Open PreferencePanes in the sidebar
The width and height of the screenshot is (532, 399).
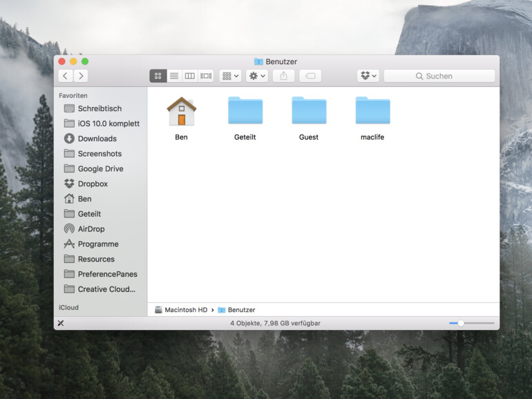pyautogui.click(x=100, y=274)
